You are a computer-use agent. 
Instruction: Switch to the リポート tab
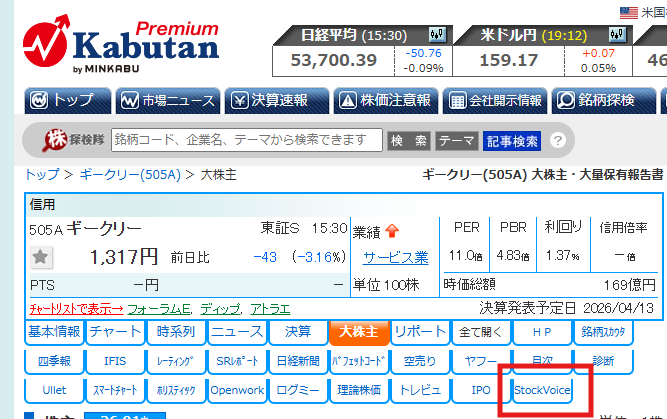pos(420,332)
